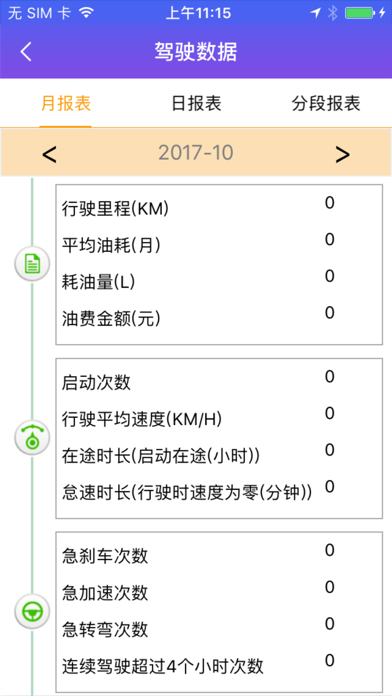Tap the Bluetooth status bar icon
This screenshot has height=696, width=392.
[x=332, y=13]
